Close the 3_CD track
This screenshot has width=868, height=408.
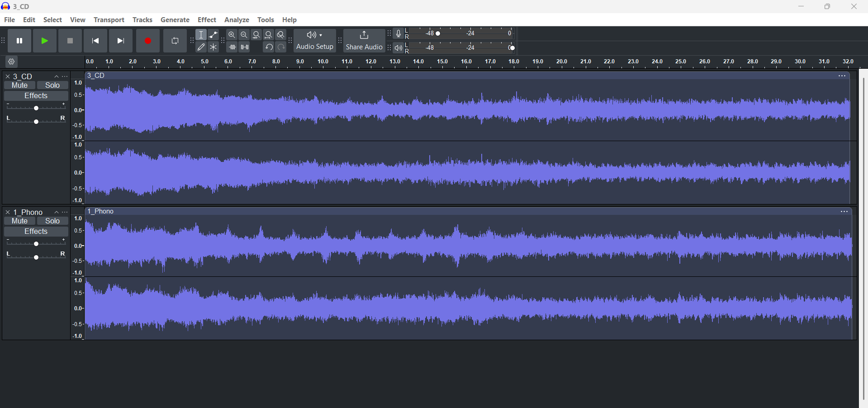(x=8, y=77)
